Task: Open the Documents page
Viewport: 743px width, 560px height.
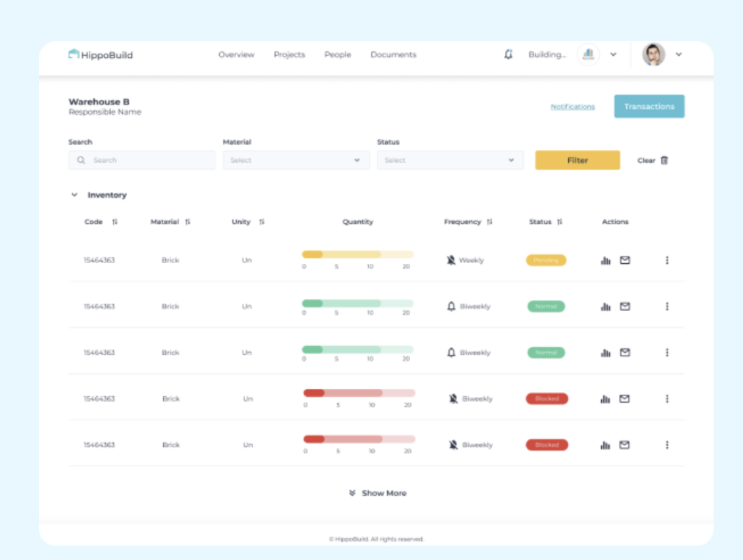Action: [x=393, y=54]
